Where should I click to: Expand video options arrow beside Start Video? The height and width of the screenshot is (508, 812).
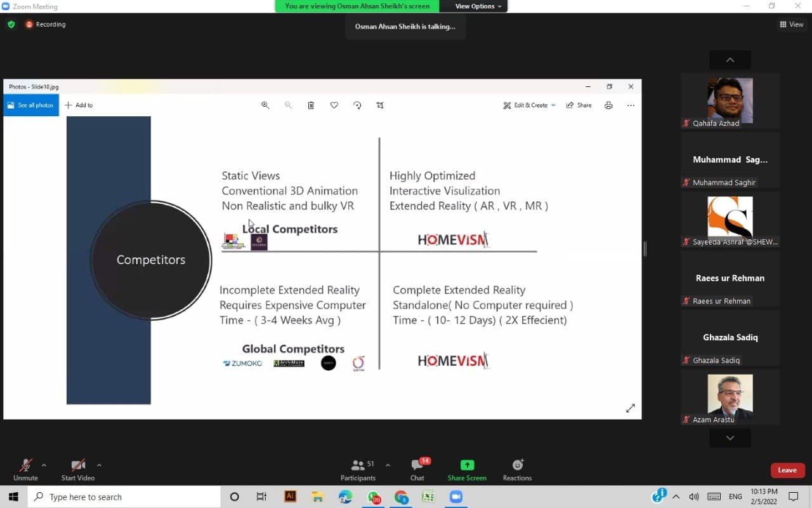99,465
